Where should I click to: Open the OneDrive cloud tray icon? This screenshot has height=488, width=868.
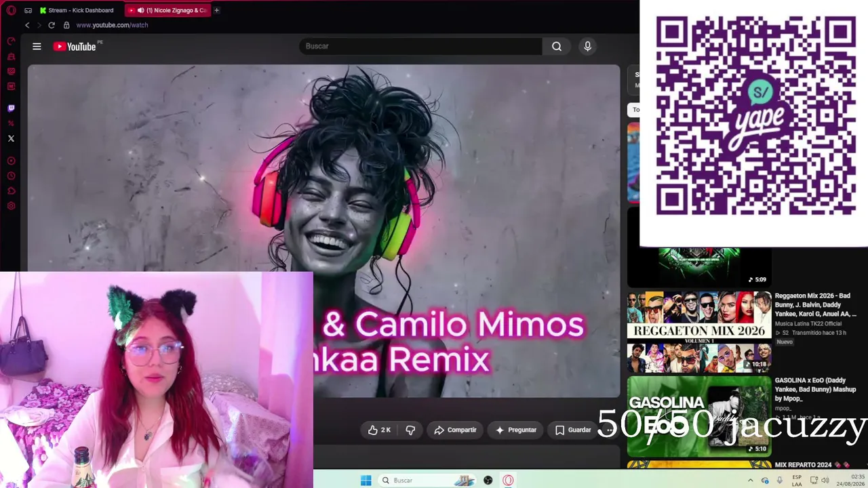click(765, 481)
